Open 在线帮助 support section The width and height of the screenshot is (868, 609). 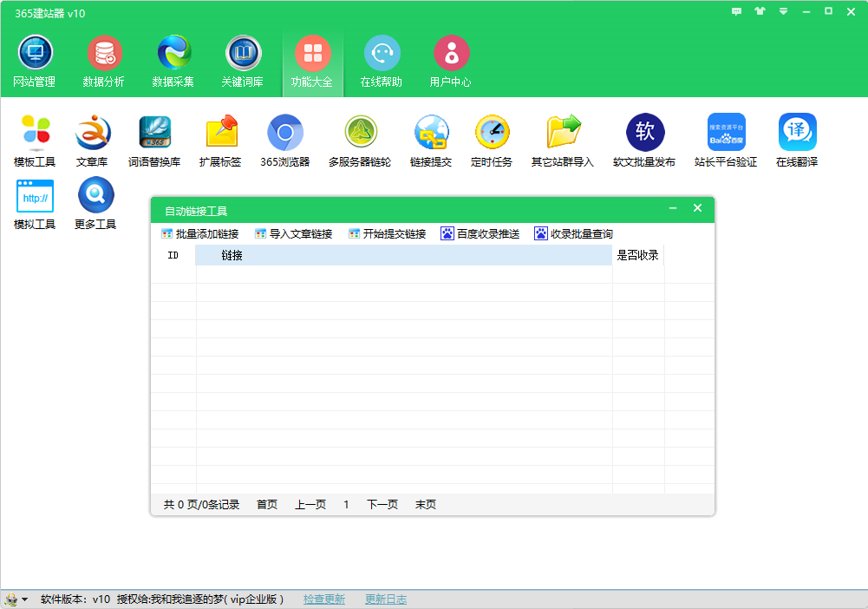tap(382, 62)
